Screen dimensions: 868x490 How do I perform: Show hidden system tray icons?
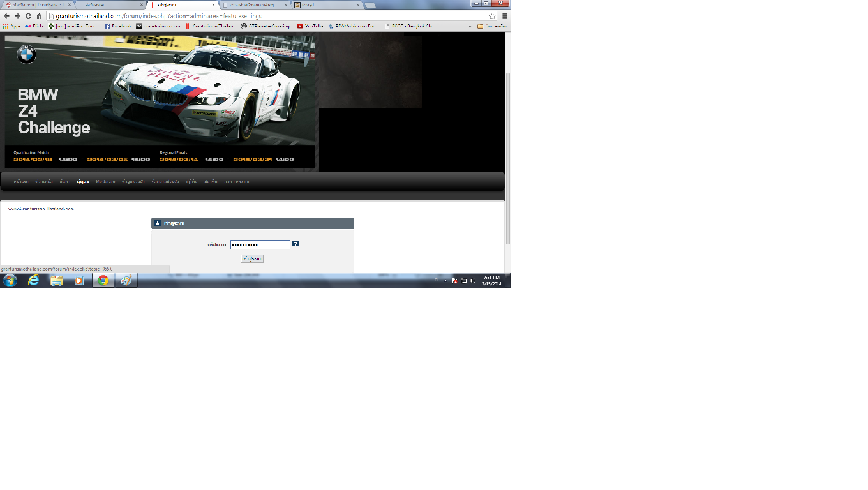click(x=445, y=281)
